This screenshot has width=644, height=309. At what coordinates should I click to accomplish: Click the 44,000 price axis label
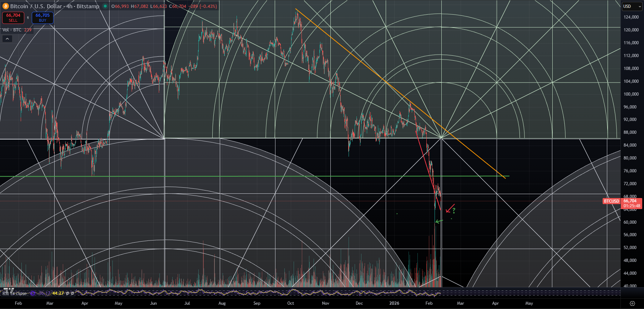(x=630, y=273)
